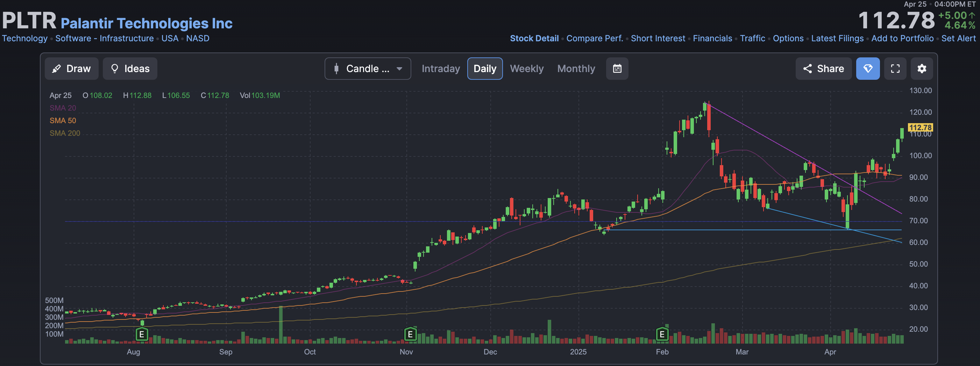Image resolution: width=980 pixels, height=366 pixels.
Task: Open the USA country link
Action: coord(170,38)
